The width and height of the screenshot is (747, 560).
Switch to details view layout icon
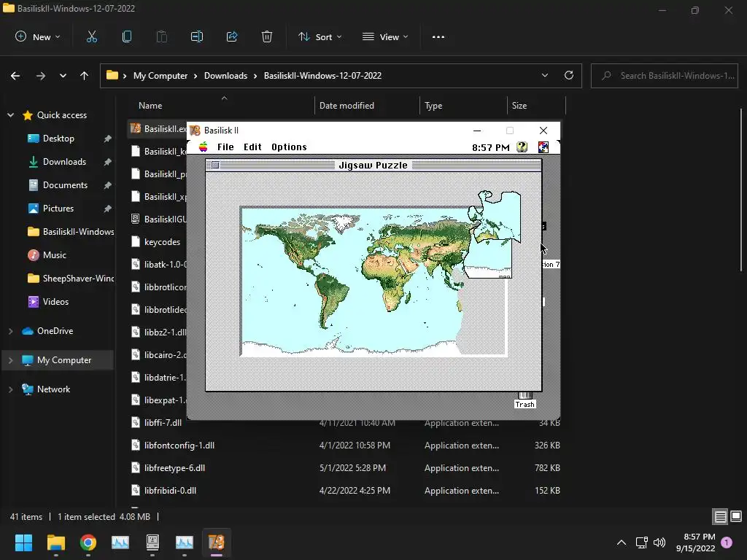720,516
